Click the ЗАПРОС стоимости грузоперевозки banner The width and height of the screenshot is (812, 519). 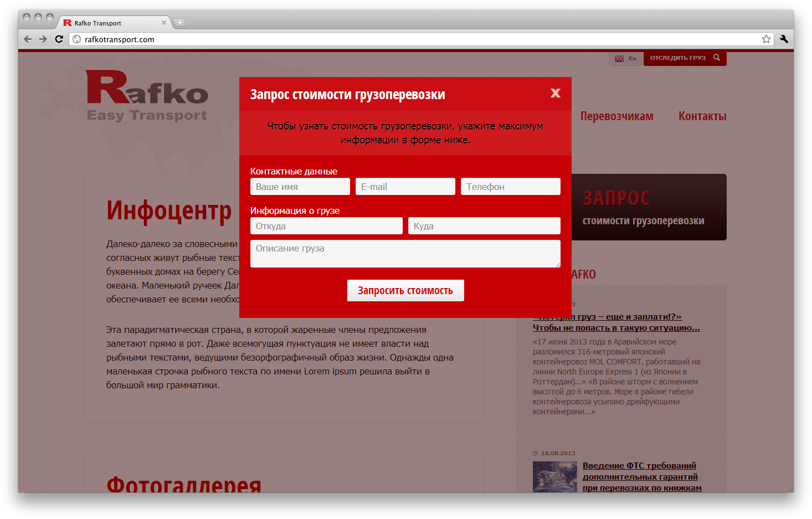tap(649, 207)
